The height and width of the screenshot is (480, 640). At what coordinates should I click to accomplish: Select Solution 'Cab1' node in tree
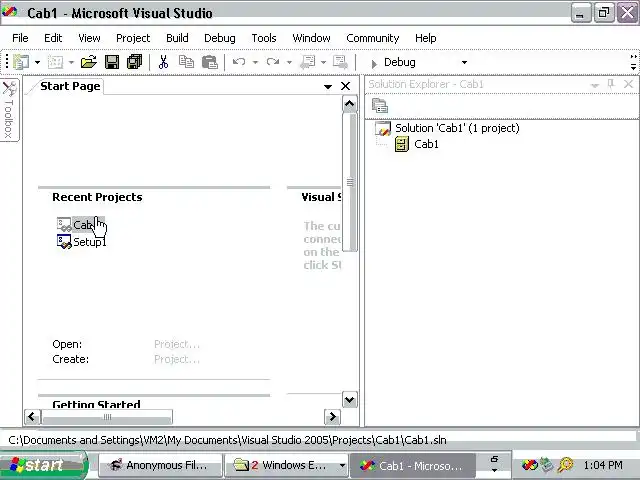(x=457, y=128)
